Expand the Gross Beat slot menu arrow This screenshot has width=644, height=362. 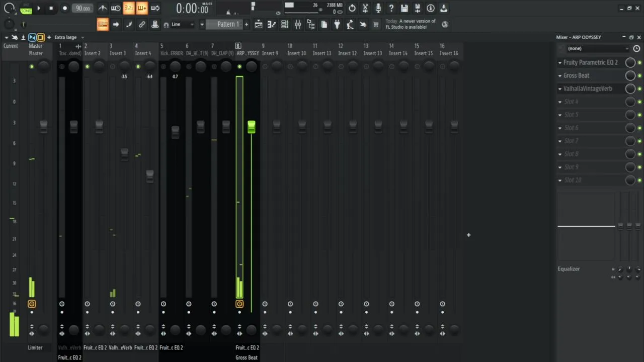coord(559,76)
